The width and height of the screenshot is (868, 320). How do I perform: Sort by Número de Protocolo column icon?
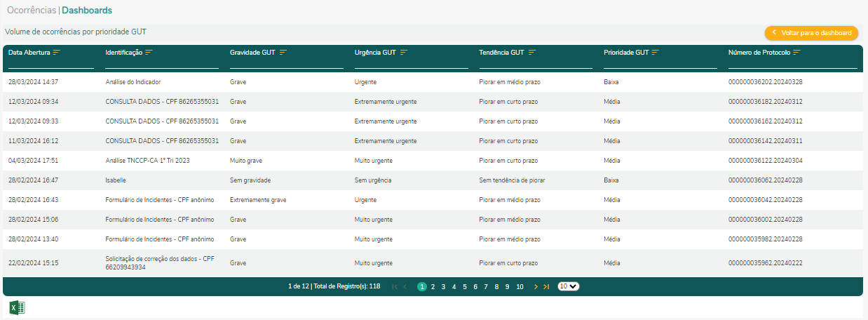[797, 53]
